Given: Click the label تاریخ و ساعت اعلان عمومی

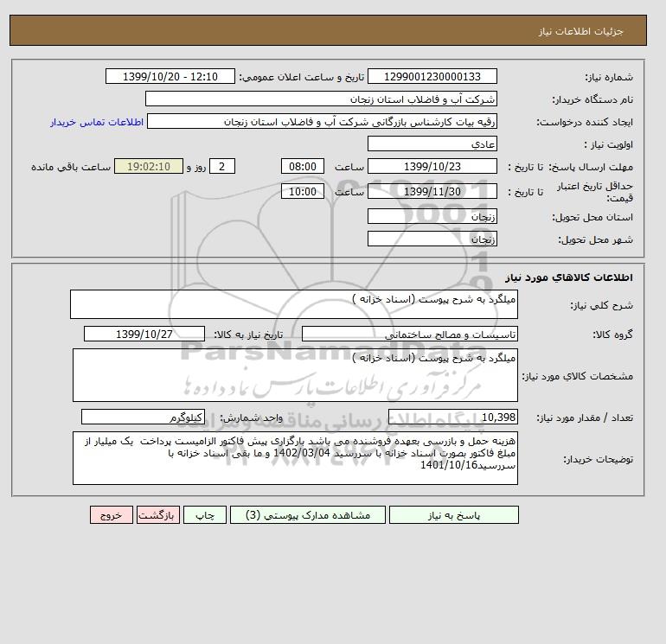Looking at the screenshot, I should [301, 77].
